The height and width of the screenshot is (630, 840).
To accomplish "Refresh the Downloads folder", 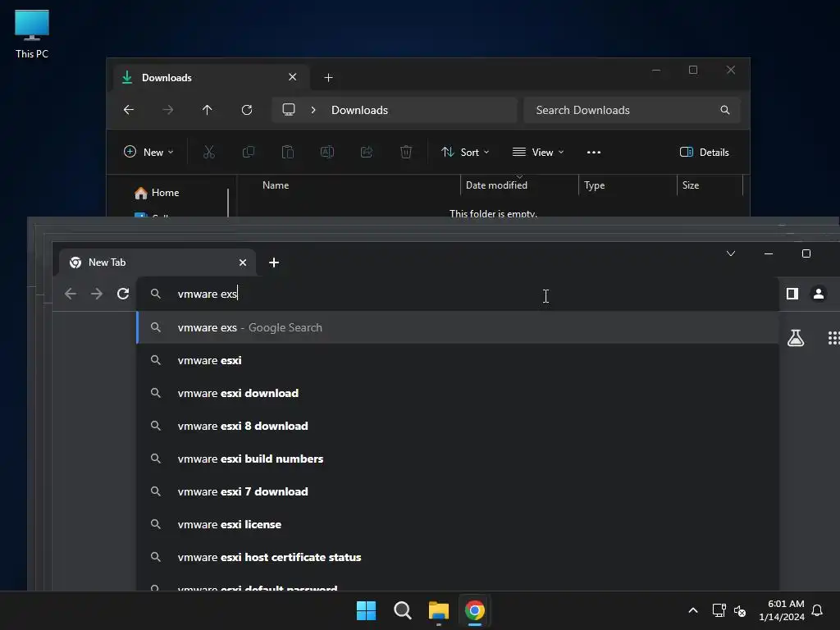I will pyautogui.click(x=246, y=110).
